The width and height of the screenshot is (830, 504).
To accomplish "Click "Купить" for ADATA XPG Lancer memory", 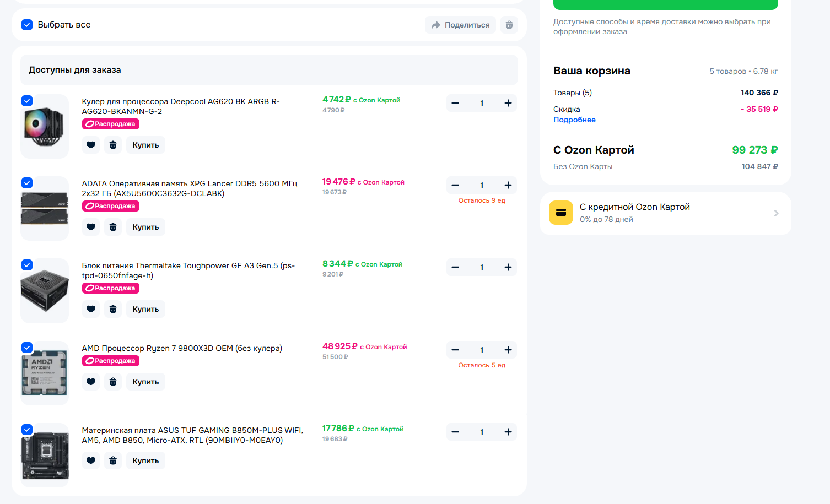I will tap(145, 227).
